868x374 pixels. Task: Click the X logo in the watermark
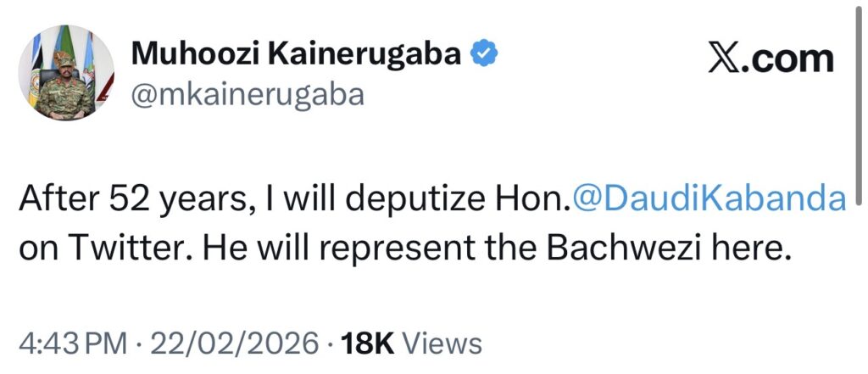click(720, 59)
